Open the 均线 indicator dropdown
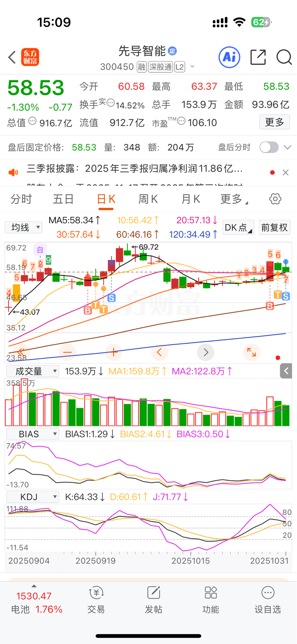This screenshot has height=644, width=297. (x=23, y=227)
